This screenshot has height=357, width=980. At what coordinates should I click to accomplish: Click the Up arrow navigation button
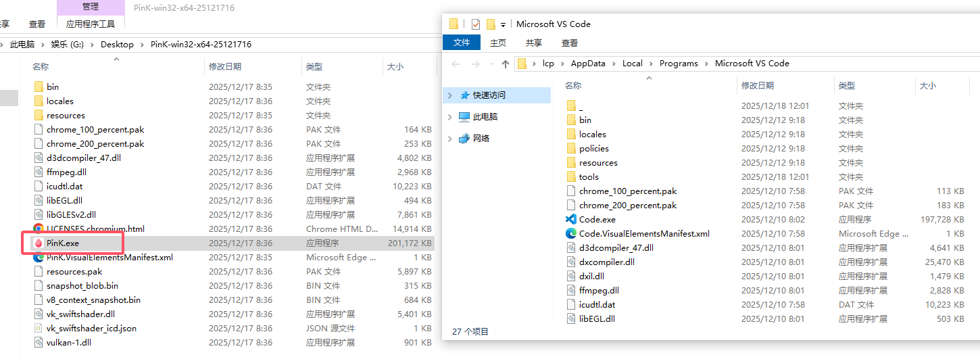506,64
